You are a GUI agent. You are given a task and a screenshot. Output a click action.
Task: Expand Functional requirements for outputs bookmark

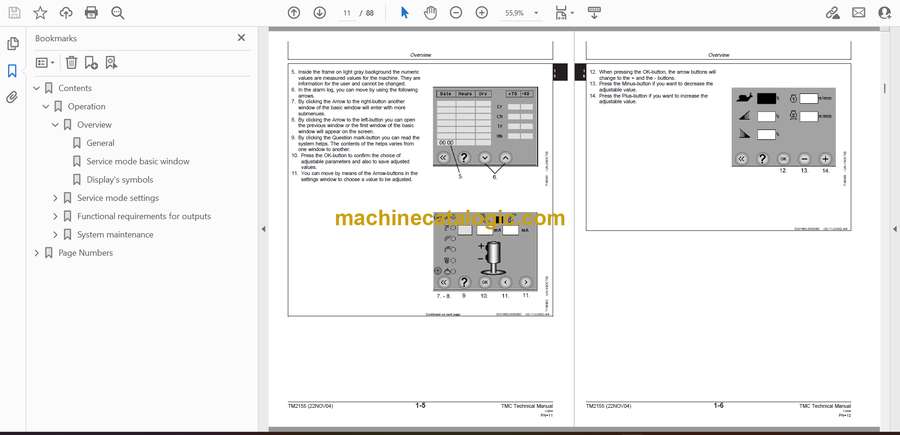pyautogui.click(x=55, y=216)
